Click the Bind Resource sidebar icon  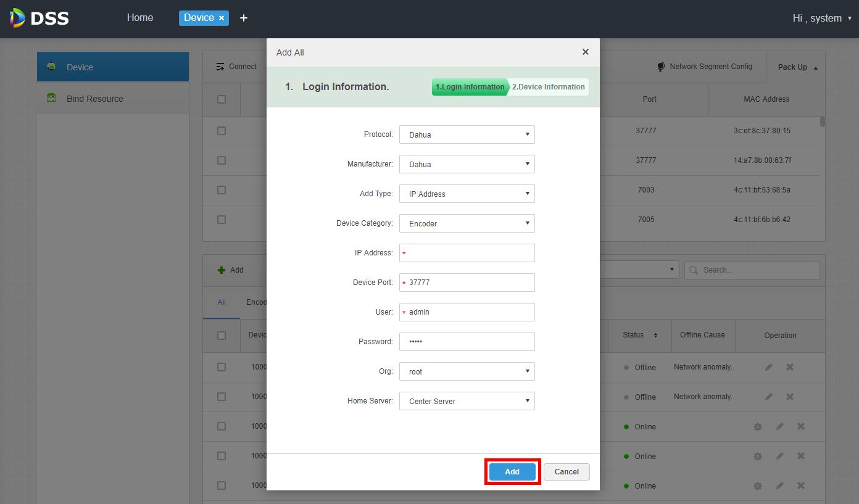coord(52,98)
